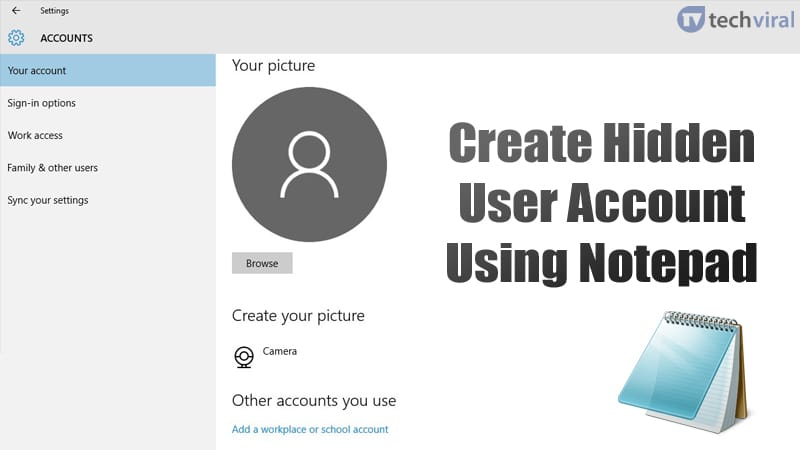Click the Settings window title text
The width and height of the screenshot is (800, 450).
click(x=55, y=11)
